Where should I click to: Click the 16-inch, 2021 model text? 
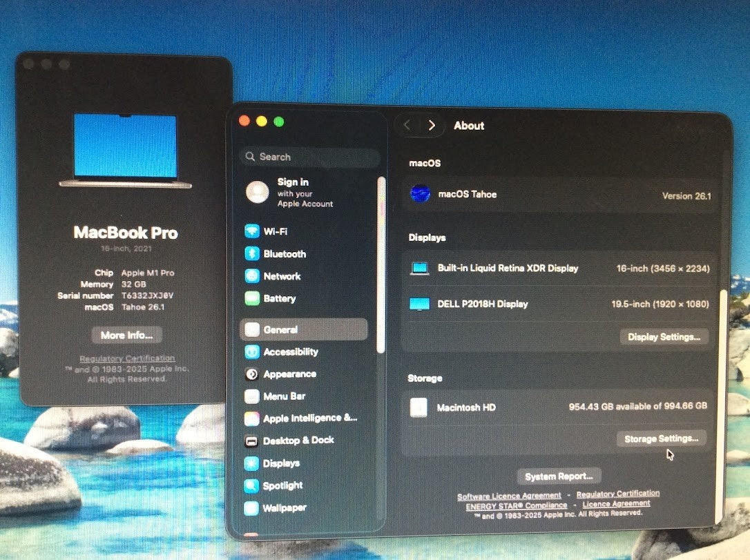pyautogui.click(x=126, y=249)
